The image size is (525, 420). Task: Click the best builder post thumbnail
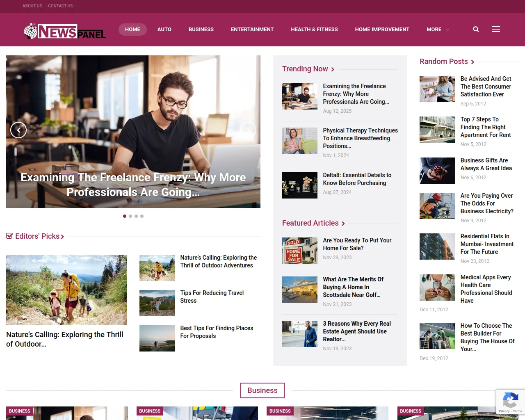pyautogui.click(x=437, y=336)
